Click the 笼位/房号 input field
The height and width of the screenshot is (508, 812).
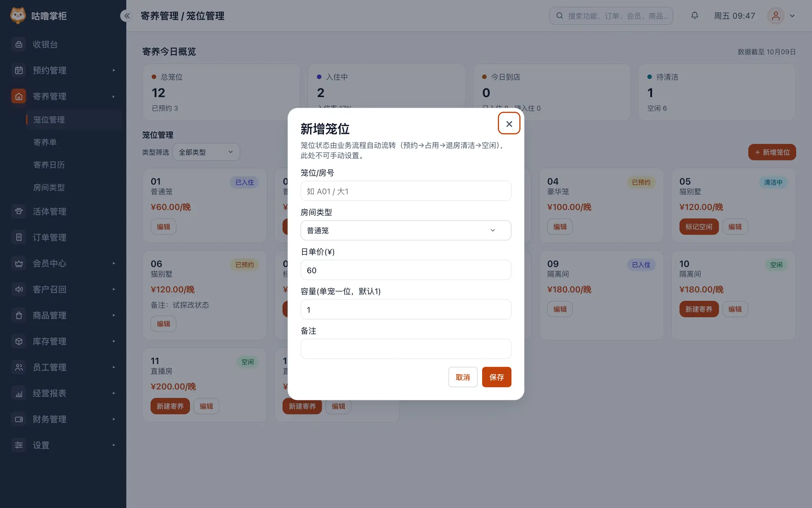point(406,191)
